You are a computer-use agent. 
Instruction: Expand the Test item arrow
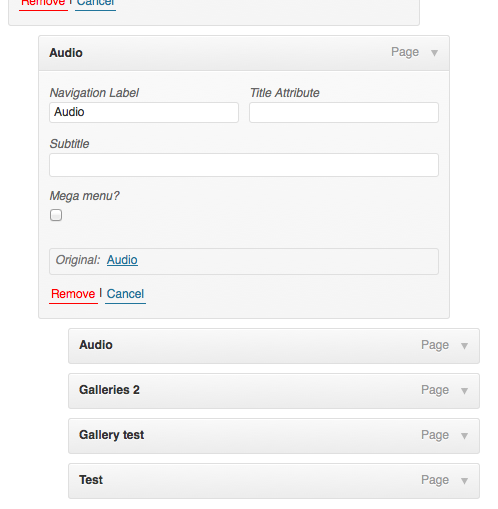click(464, 481)
